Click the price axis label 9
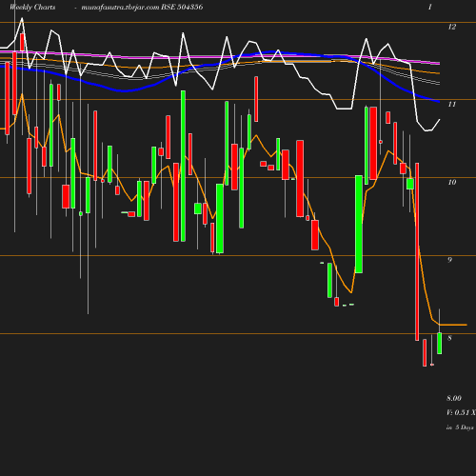The height and width of the screenshot is (476, 476). pos(449,260)
